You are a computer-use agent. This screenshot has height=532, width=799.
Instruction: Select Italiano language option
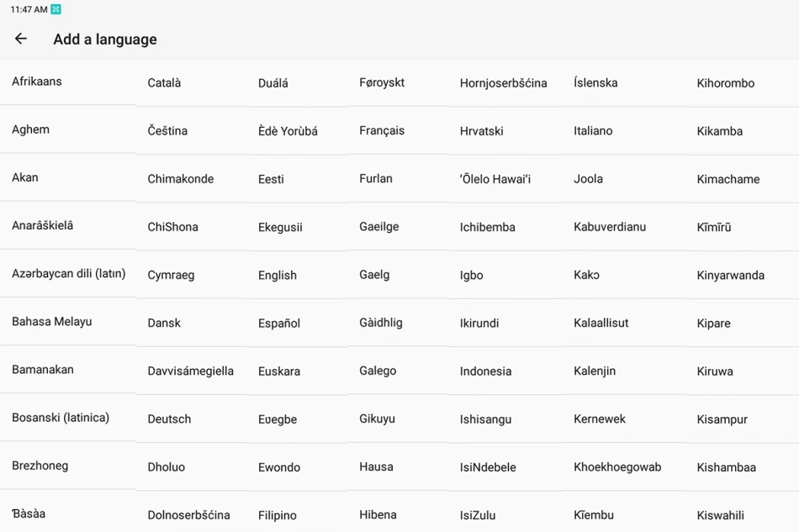coord(593,130)
